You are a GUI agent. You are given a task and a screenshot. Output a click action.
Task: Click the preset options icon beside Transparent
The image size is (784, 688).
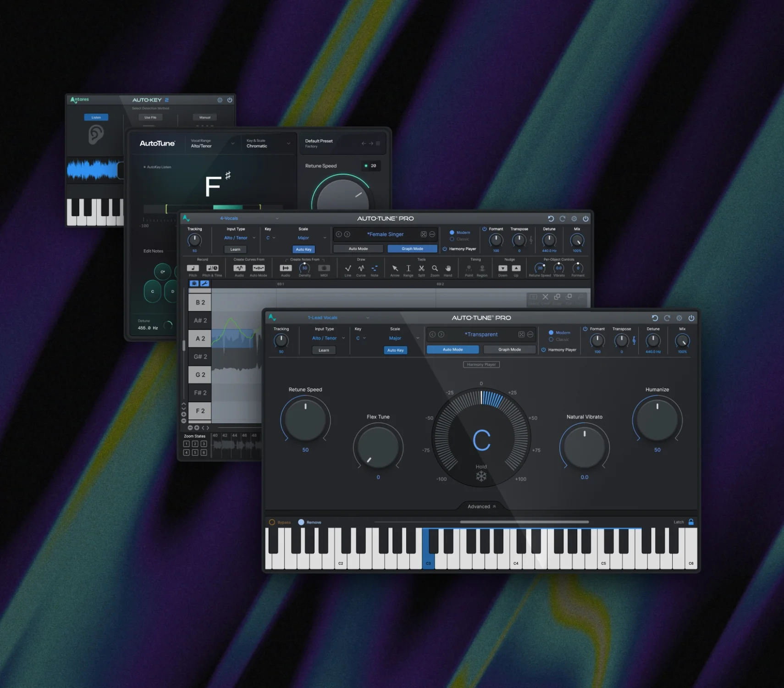pyautogui.click(x=530, y=334)
